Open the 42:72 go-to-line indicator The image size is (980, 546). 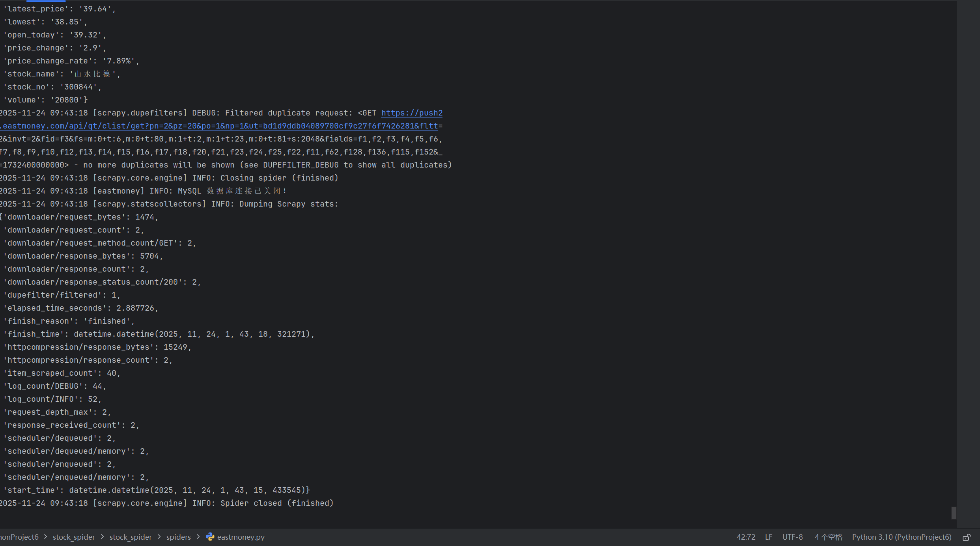tap(746, 537)
